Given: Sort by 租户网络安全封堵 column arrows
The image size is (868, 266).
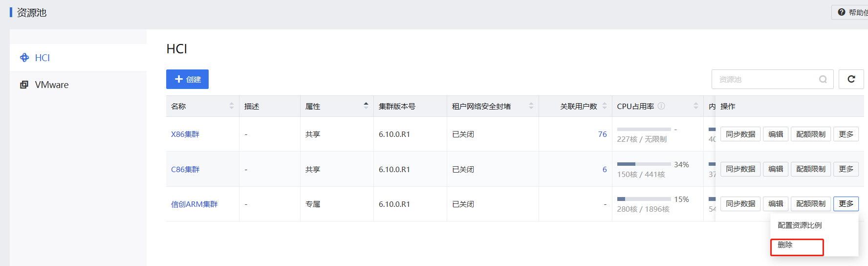Looking at the screenshot, I should pyautogui.click(x=531, y=106).
